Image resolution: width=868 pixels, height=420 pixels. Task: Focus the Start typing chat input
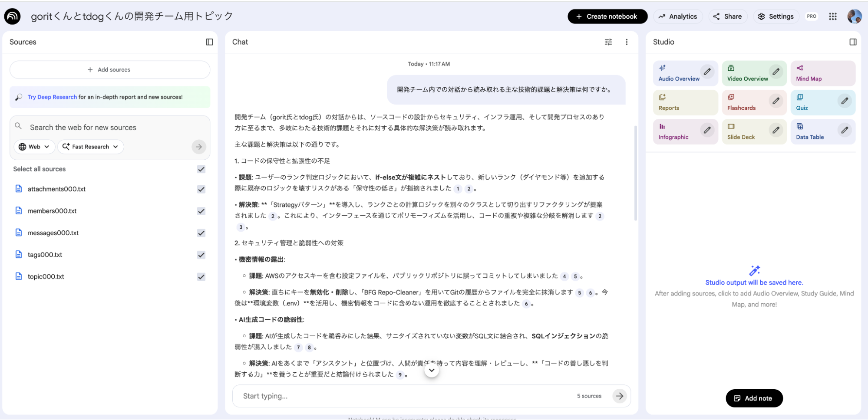[404, 396]
